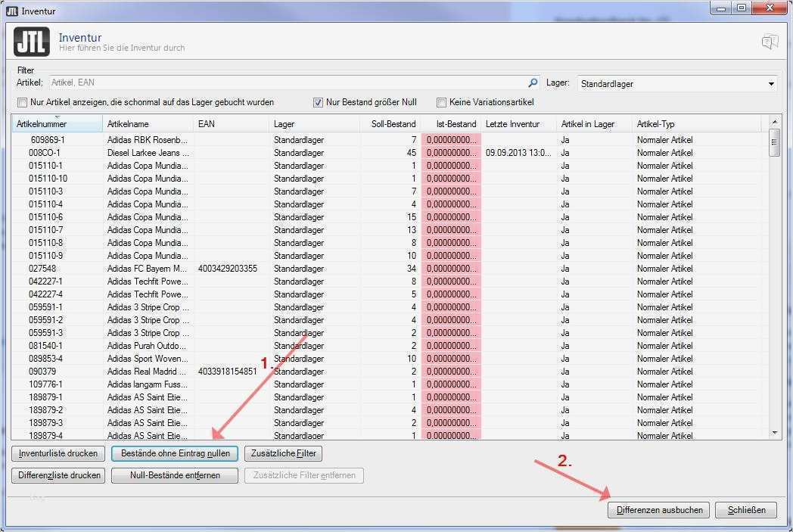The image size is (793, 532).
Task: Sort by Letzte Inventur column header
Action: pyautogui.click(x=519, y=124)
